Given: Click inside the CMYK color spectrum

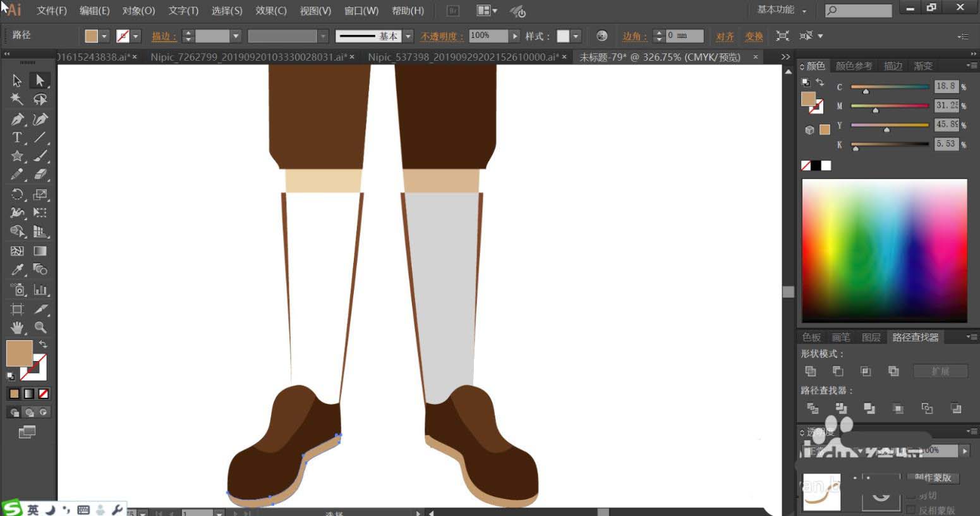Looking at the screenshot, I should coord(884,250).
